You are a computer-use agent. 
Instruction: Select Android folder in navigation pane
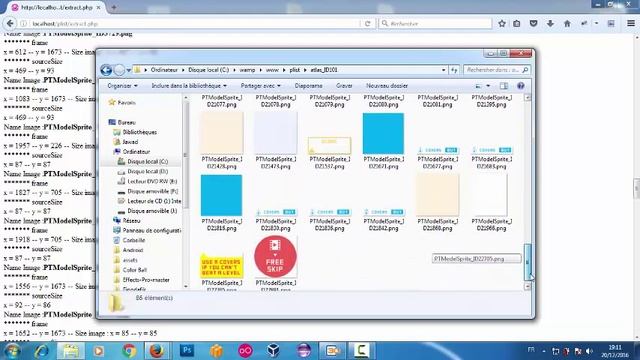(x=129, y=250)
